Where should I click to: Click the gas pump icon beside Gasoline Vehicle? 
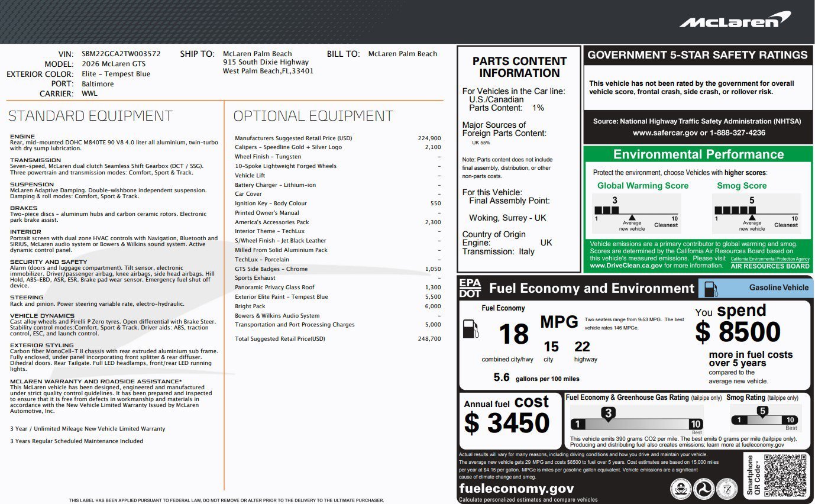[711, 288]
